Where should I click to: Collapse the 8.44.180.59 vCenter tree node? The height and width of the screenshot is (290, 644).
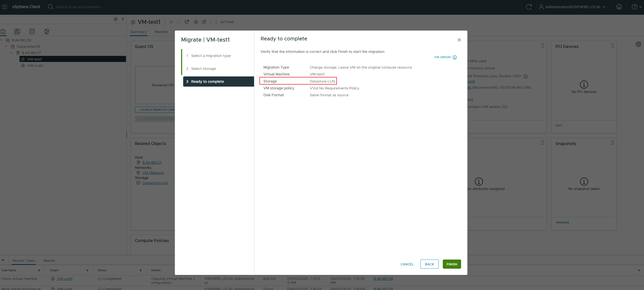coord(1,40)
